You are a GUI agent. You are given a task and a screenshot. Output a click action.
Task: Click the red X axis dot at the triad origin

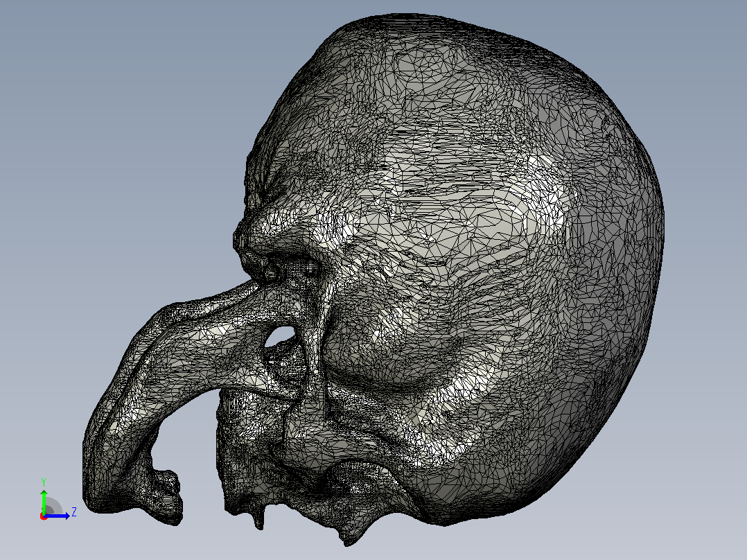click(x=44, y=517)
